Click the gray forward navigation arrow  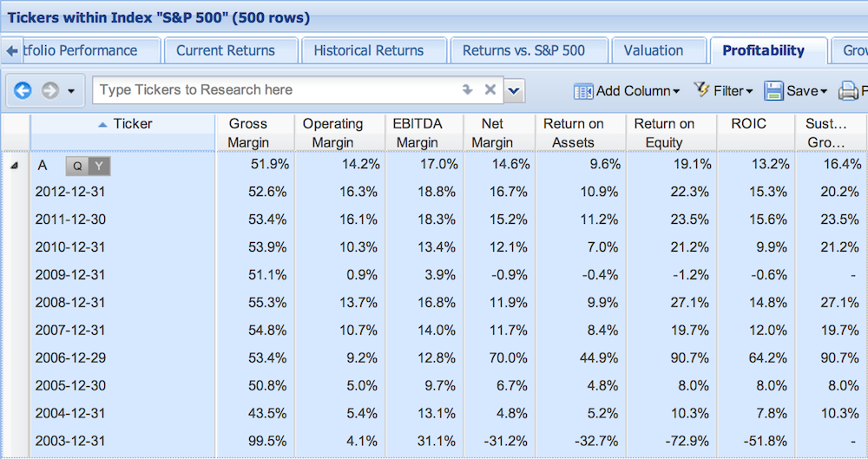pos(50,90)
